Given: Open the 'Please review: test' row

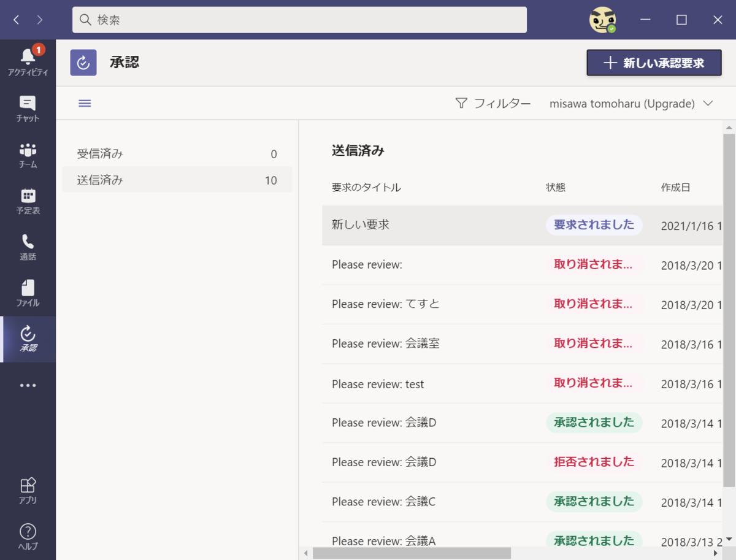Looking at the screenshot, I should click(521, 383).
